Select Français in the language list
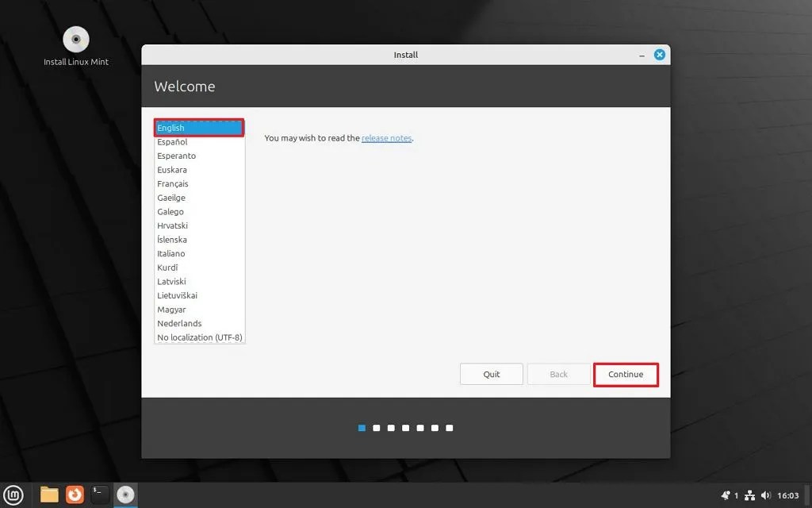 tap(173, 183)
